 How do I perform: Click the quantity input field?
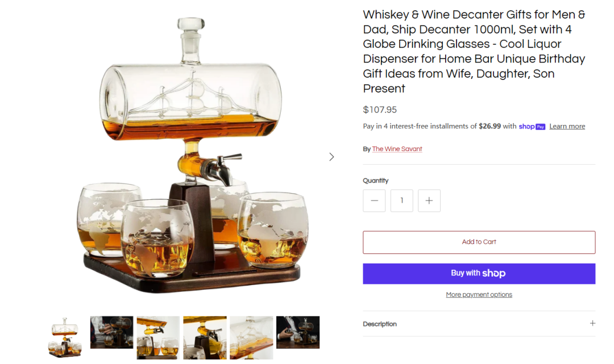pyautogui.click(x=402, y=200)
